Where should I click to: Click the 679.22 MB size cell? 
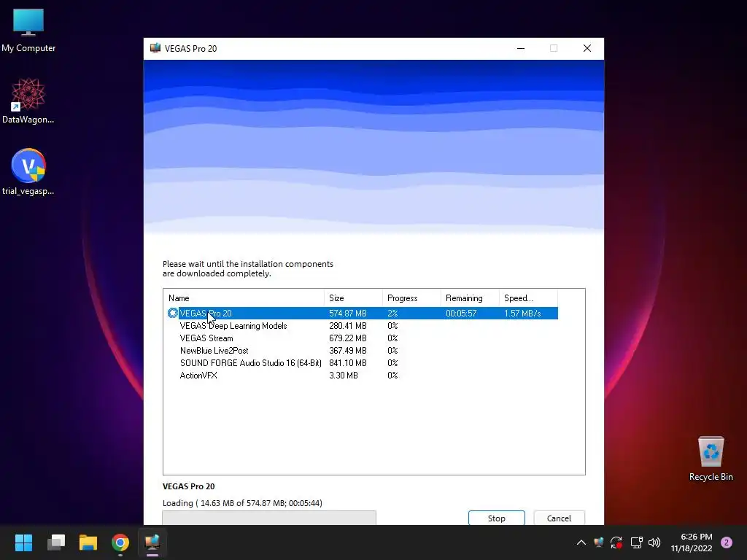tap(348, 338)
